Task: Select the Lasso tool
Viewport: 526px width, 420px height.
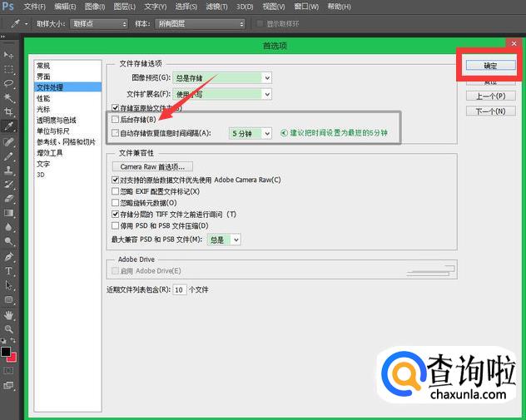Action: [x=9, y=83]
